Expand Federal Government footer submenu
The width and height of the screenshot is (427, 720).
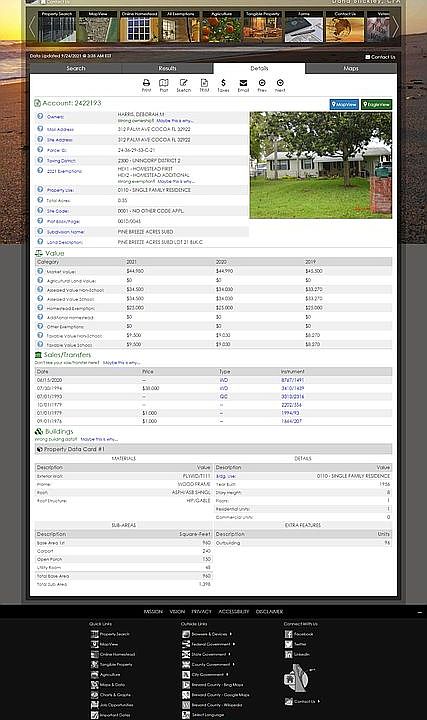tap(234, 644)
